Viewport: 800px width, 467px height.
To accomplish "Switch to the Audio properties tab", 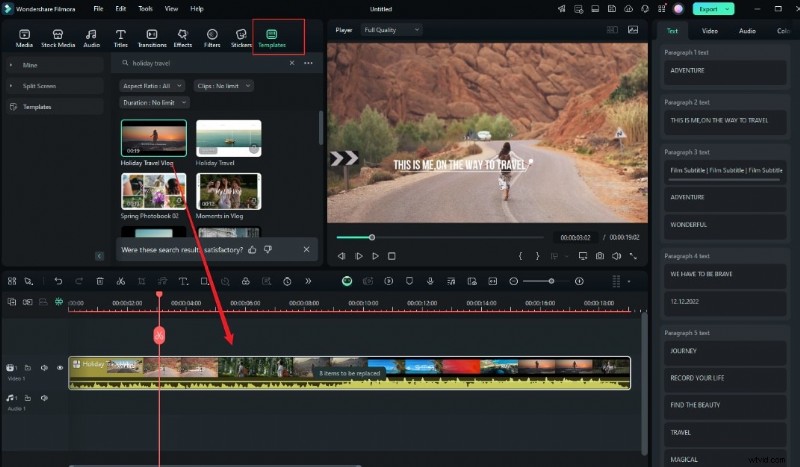I will click(747, 31).
